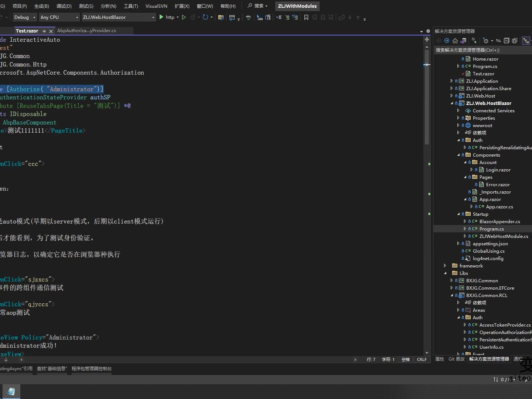The height and width of the screenshot is (399, 532).
Task: Click the 搜索 button in title bar
Action: click(258, 6)
